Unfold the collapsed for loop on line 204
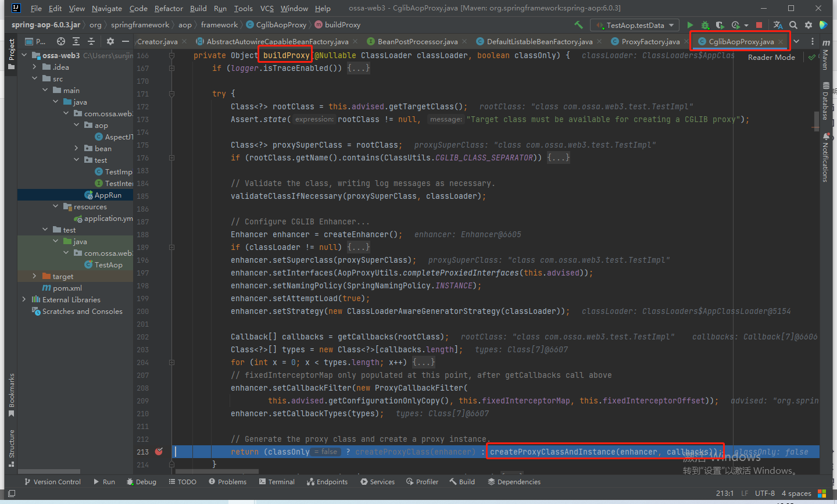Image resolution: width=837 pixels, height=504 pixels. (424, 362)
